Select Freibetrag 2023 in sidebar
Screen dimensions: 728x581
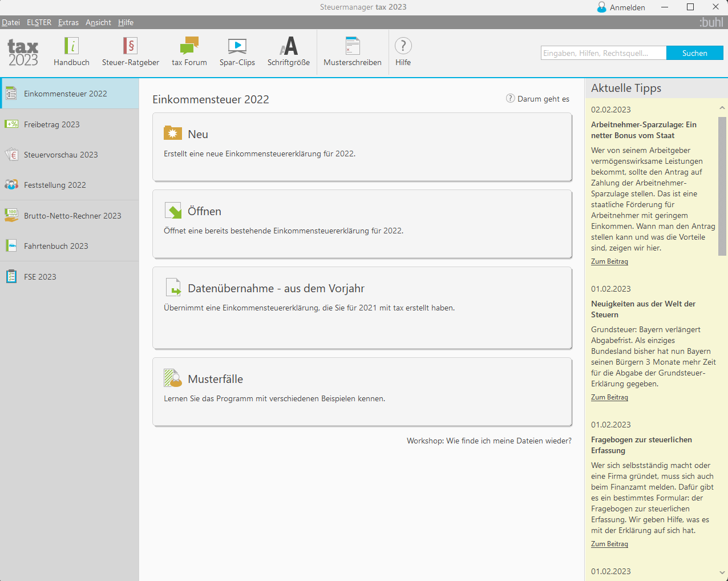pyautogui.click(x=52, y=124)
